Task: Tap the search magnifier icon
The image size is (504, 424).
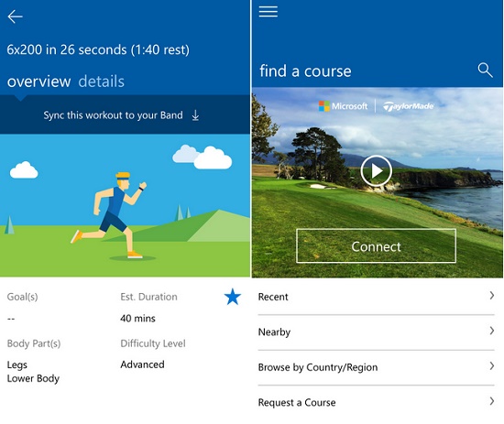Action: pyautogui.click(x=485, y=70)
